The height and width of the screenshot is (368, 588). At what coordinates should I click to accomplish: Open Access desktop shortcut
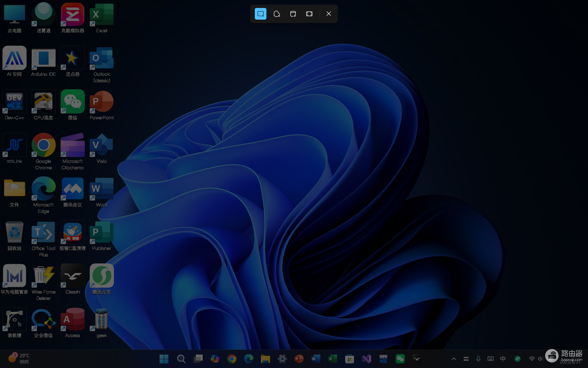pyautogui.click(x=73, y=323)
